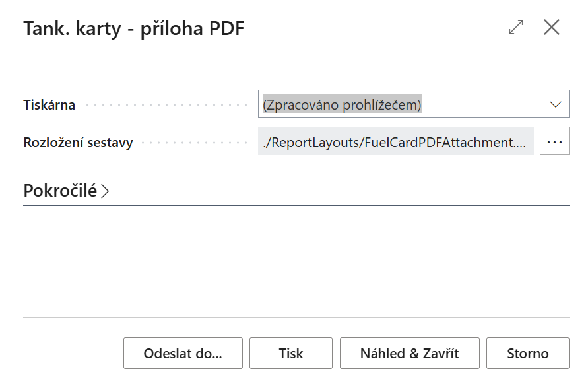The width and height of the screenshot is (588, 388).
Task: Expand the Pokročilé section heading
Action: tap(60, 191)
